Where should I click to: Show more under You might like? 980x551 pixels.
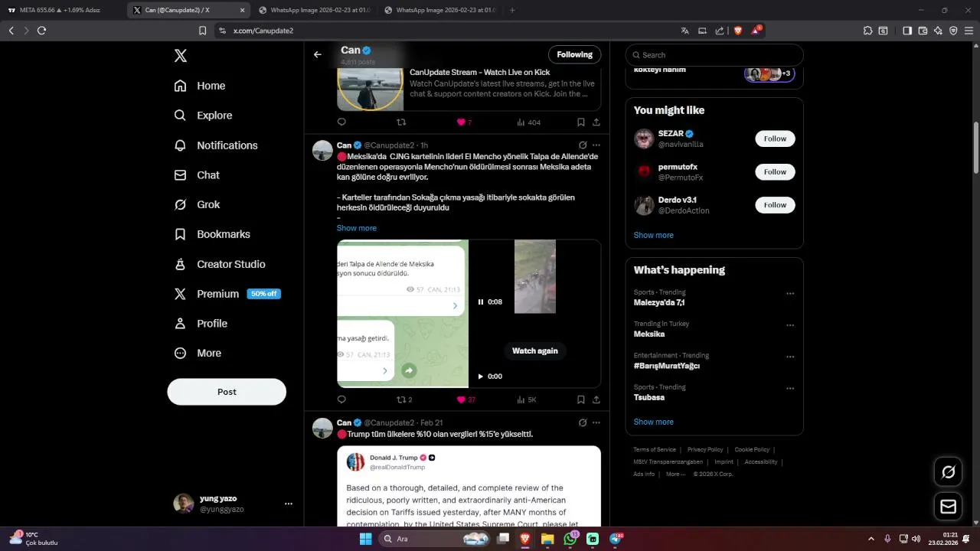coord(654,235)
